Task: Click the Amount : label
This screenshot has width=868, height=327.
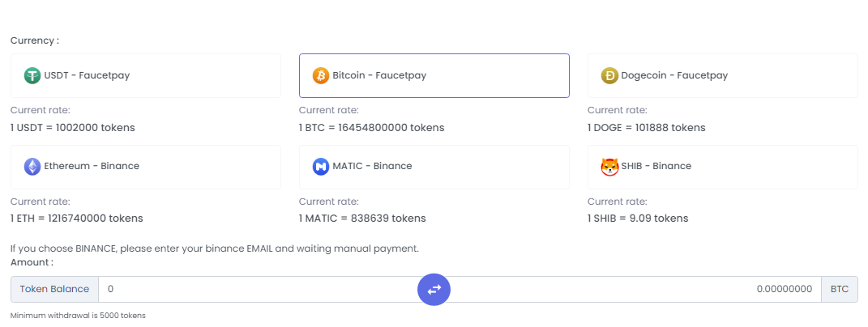Action: (32, 262)
